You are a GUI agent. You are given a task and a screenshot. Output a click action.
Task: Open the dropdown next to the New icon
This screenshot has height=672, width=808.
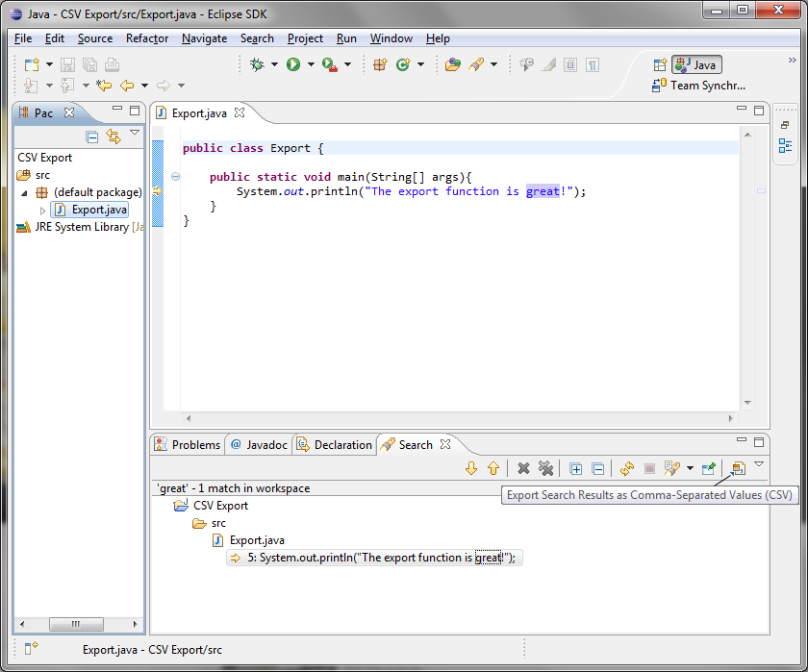[x=49, y=64]
